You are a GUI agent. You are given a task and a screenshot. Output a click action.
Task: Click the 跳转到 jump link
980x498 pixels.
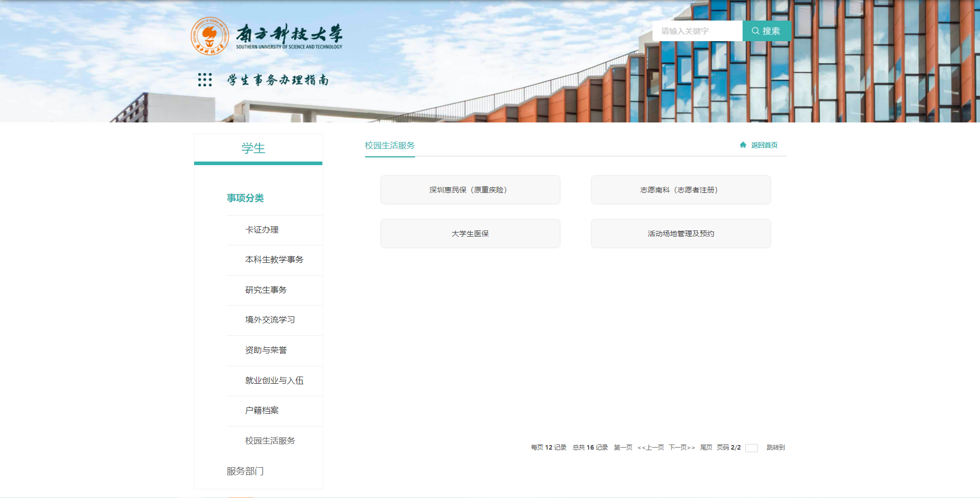(776, 448)
